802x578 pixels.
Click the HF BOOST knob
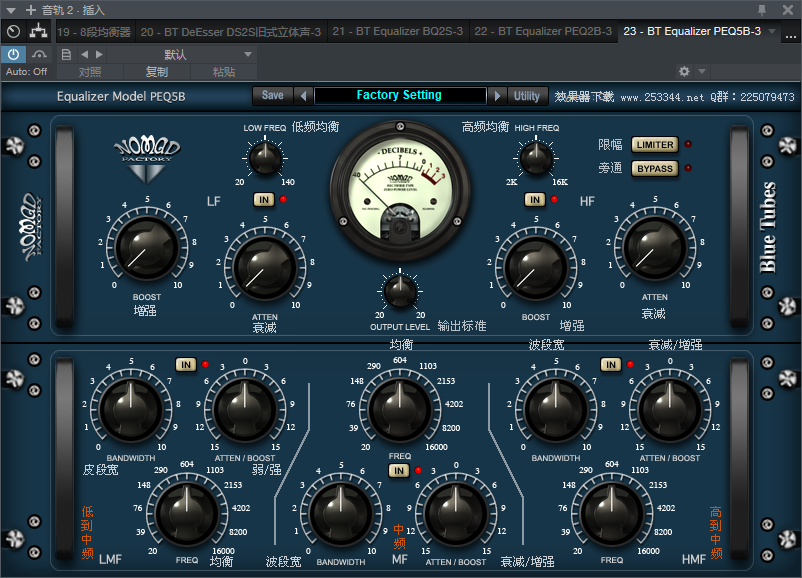[536, 268]
